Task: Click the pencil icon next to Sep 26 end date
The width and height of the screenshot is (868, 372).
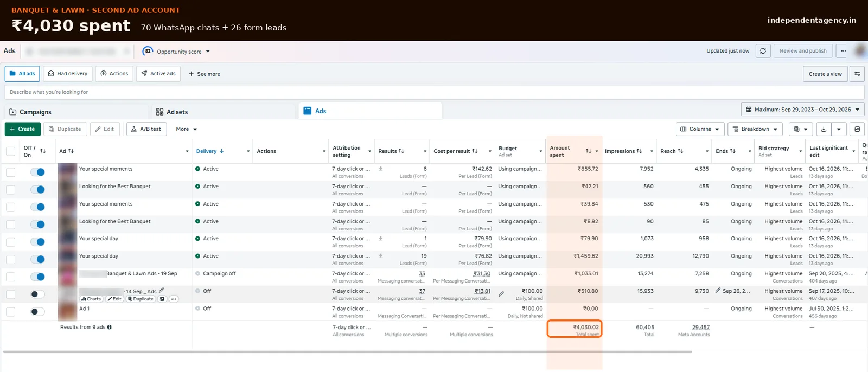Action: [718, 291]
